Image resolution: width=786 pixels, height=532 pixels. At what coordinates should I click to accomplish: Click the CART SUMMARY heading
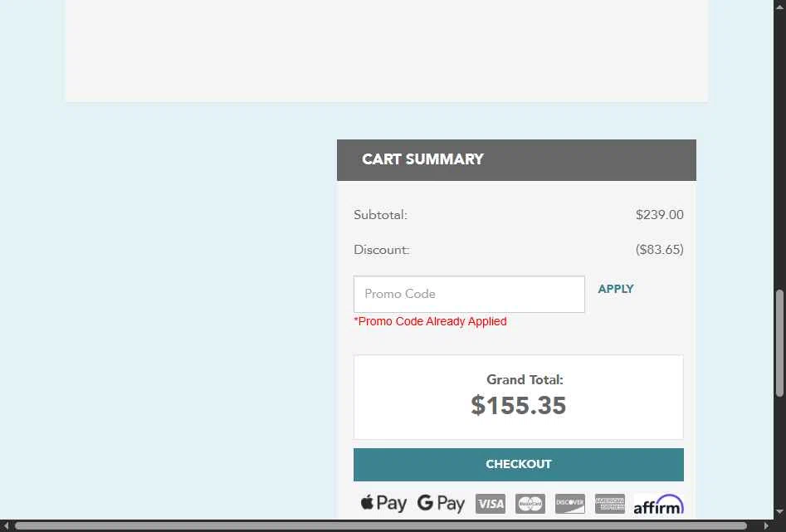[x=422, y=159]
